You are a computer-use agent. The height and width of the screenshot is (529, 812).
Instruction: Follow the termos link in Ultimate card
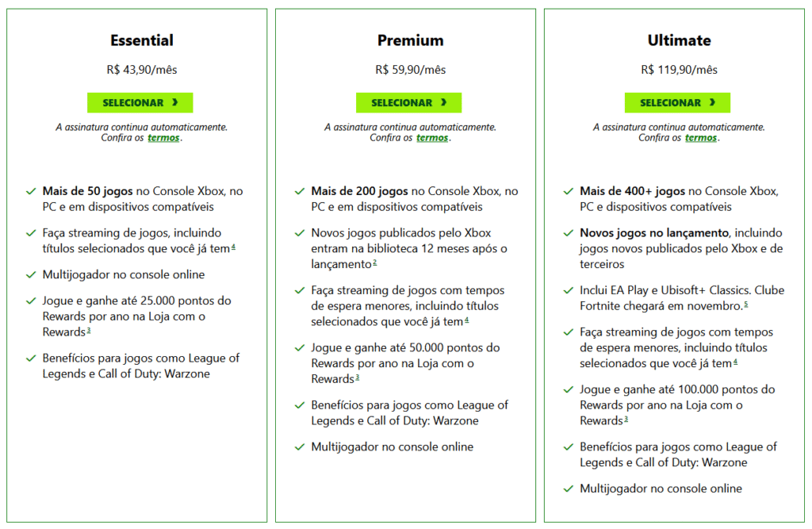pos(701,138)
